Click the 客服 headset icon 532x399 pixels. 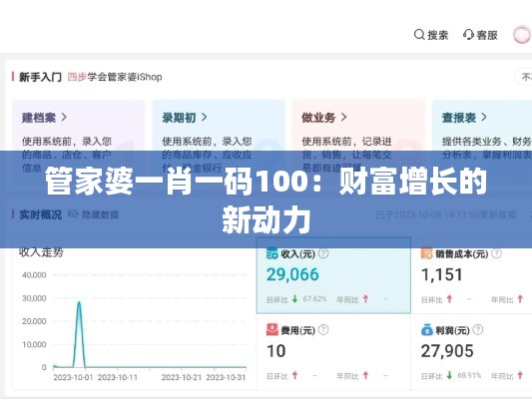coord(468,35)
